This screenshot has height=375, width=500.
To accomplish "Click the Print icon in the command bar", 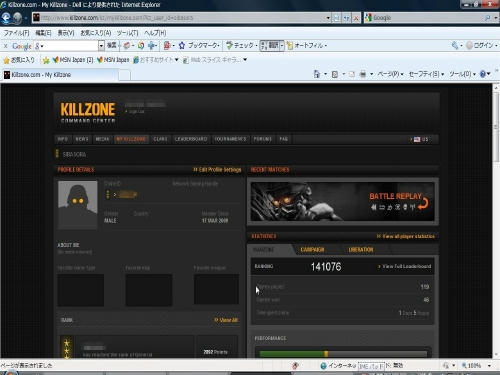I will (363, 74).
